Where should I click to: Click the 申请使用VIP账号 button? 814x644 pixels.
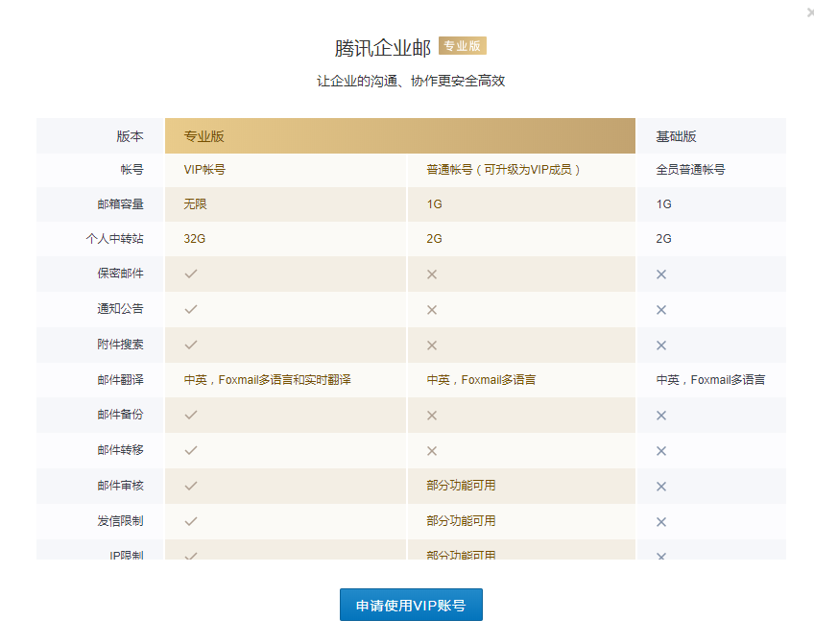[x=411, y=606]
